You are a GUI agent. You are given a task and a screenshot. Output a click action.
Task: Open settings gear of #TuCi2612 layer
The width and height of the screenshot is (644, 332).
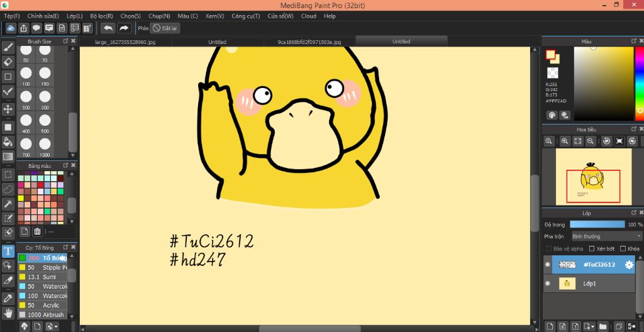click(x=629, y=265)
